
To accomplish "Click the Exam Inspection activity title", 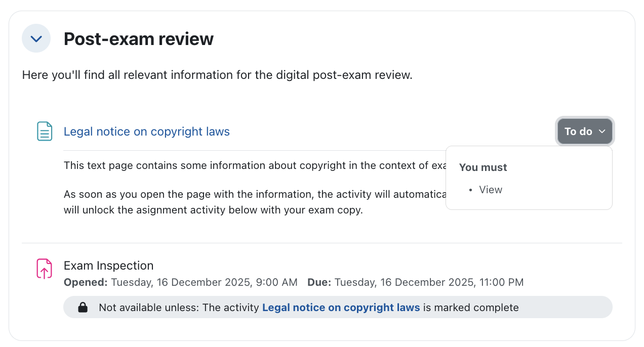I will tap(108, 266).
